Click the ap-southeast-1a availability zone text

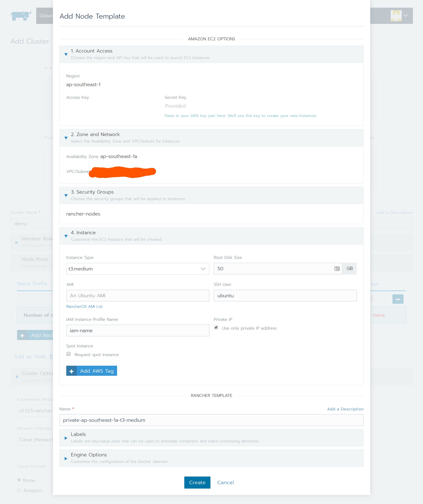pyautogui.click(x=119, y=157)
